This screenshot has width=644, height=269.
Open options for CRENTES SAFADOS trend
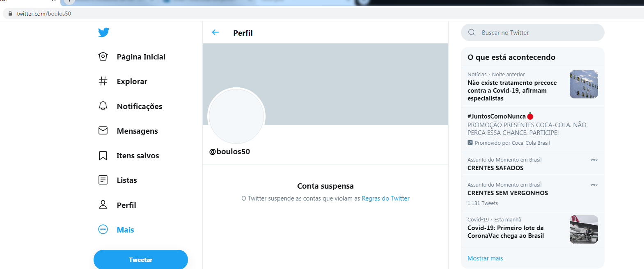[x=594, y=160]
